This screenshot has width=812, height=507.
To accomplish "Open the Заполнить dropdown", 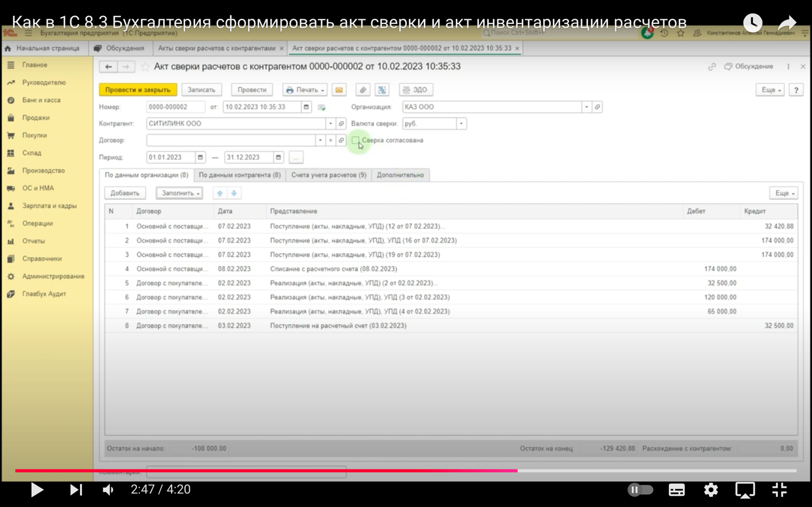I will pos(180,193).
